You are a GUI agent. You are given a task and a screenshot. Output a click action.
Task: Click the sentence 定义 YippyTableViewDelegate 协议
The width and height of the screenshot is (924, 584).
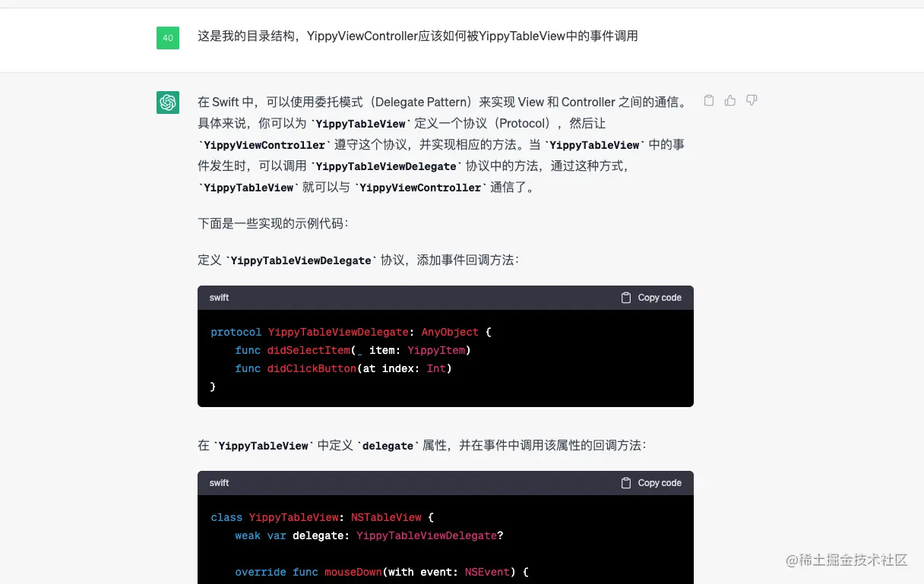358,260
